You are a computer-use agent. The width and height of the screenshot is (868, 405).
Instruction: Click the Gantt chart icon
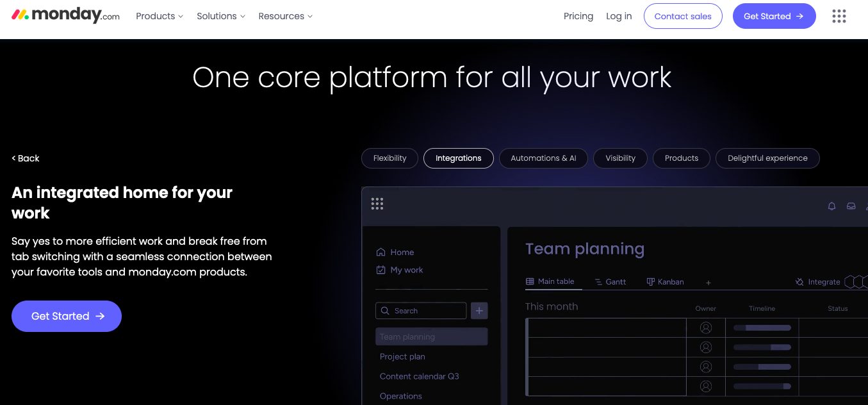598,282
